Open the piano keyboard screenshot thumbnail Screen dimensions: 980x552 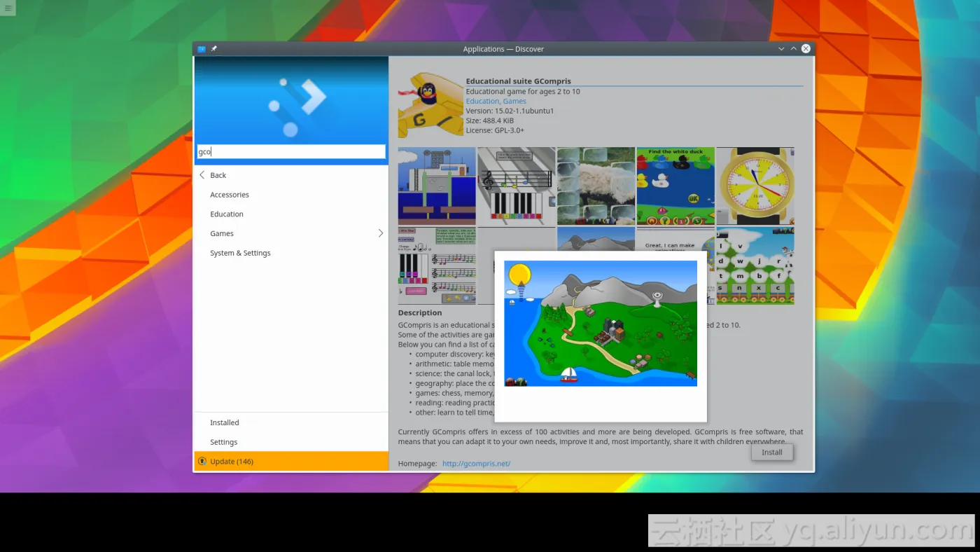[x=516, y=186]
